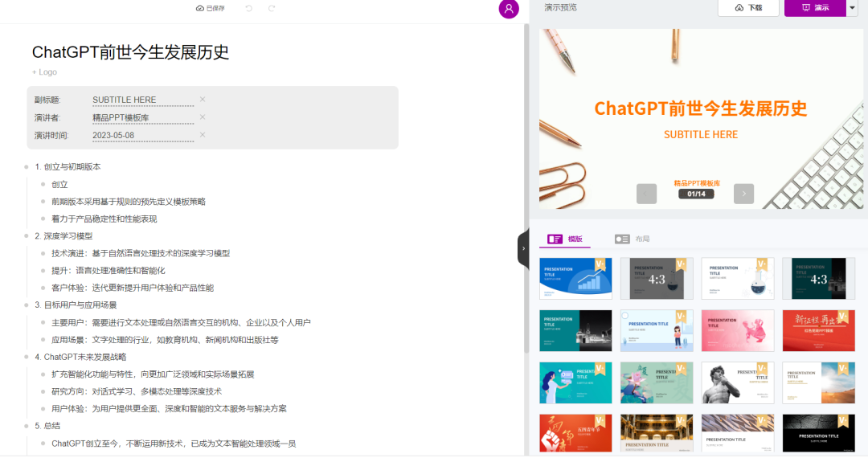Expand the dropdown arrow beside 演示
Image resolution: width=868 pixels, height=458 pixels.
pyautogui.click(x=852, y=8)
